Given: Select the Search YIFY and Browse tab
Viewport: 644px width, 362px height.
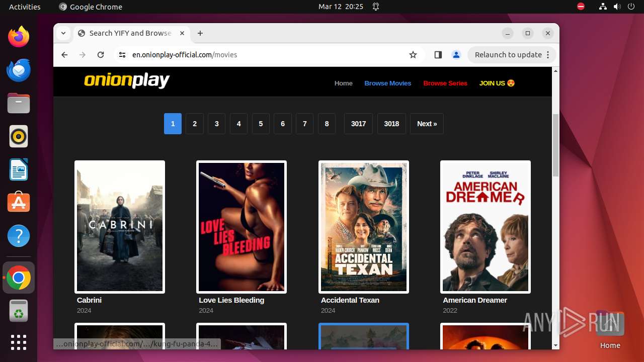Looking at the screenshot, I should [130, 33].
